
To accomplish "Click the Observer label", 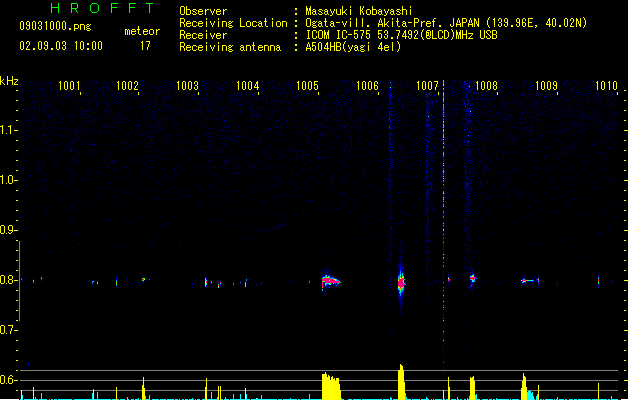I will click(203, 11).
